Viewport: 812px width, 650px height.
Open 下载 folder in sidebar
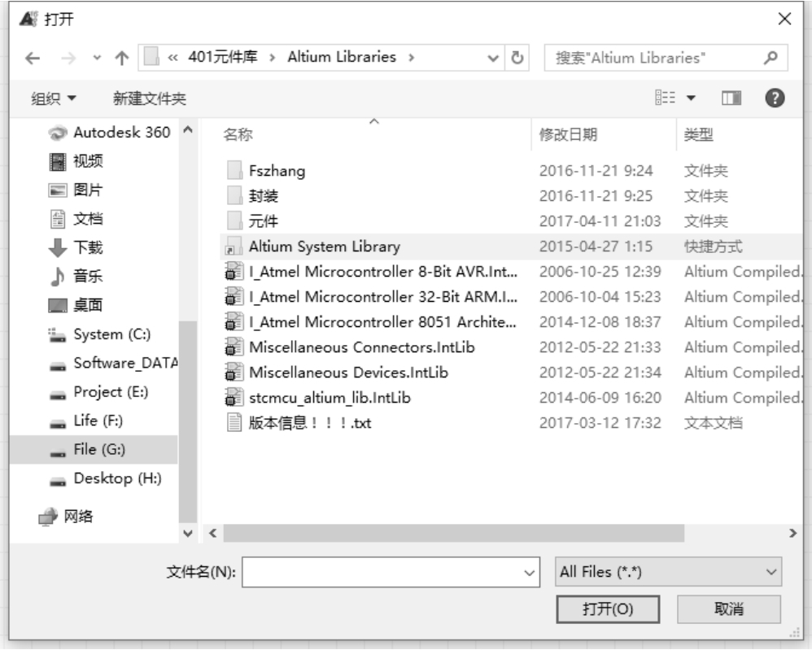tap(76, 247)
